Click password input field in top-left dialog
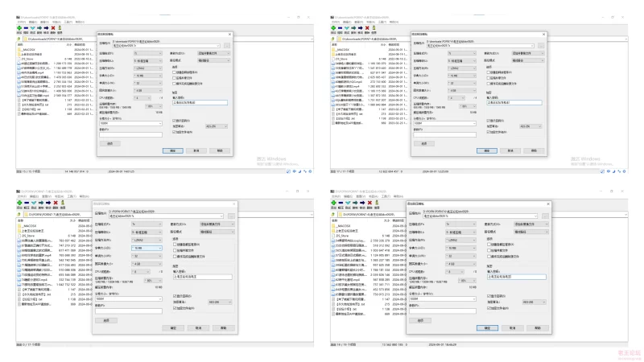The height and width of the screenshot is (362, 644). [x=200, y=103]
